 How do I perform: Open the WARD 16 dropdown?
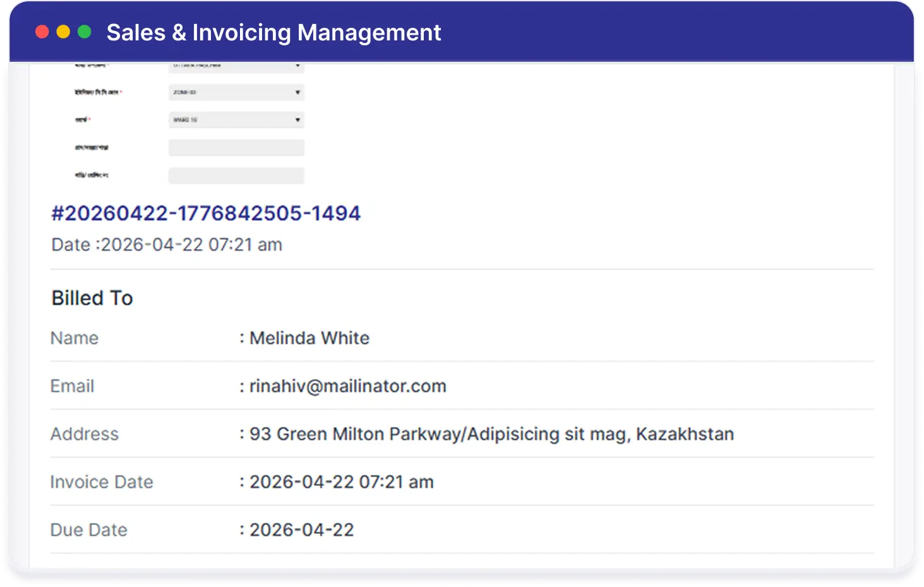click(x=236, y=120)
